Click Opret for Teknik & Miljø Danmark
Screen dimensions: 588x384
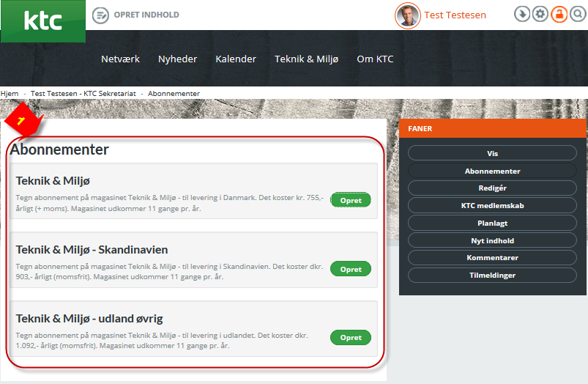coord(351,201)
